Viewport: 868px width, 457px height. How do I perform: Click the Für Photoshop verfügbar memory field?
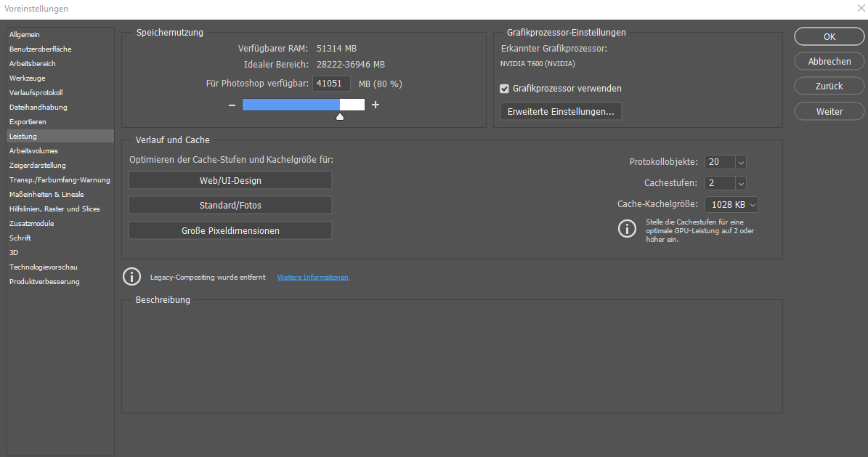(332, 84)
